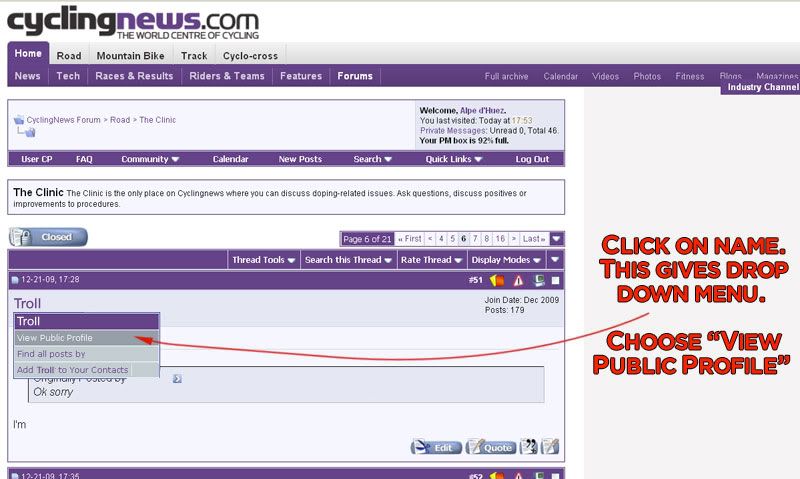Open User CP in forum navbar
800x479 pixels.
coord(37,159)
